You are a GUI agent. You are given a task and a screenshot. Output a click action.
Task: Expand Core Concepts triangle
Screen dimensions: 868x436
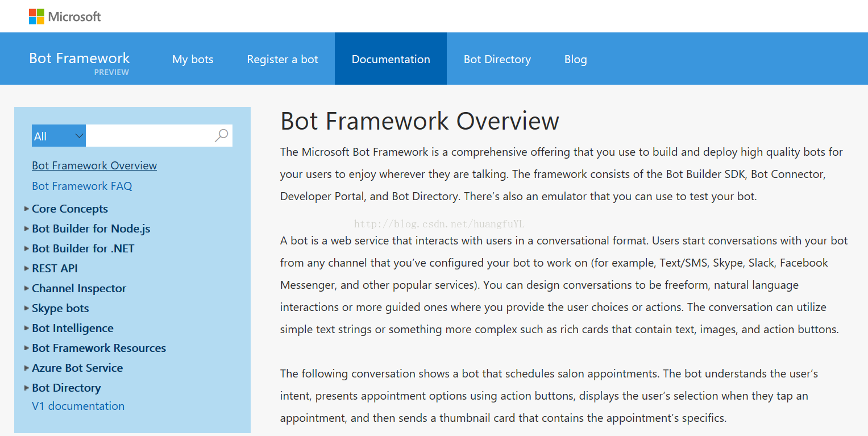point(27,209)
